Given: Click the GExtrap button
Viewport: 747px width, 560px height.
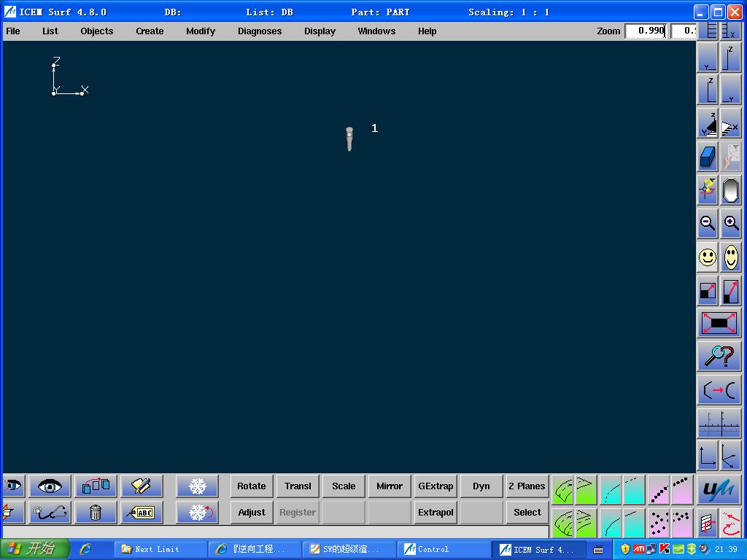Looking at the screenshot, I should (436, 486).
